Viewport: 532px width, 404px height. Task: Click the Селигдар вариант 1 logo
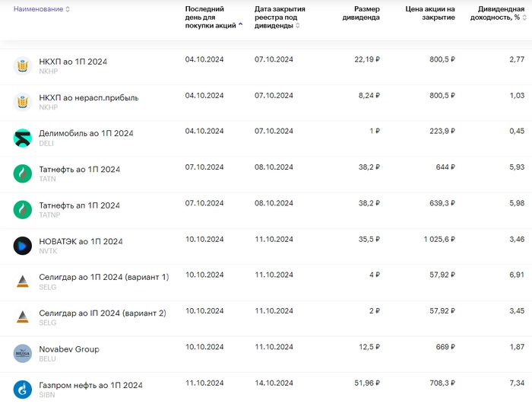pyautogui.click(x=23, y=282)
